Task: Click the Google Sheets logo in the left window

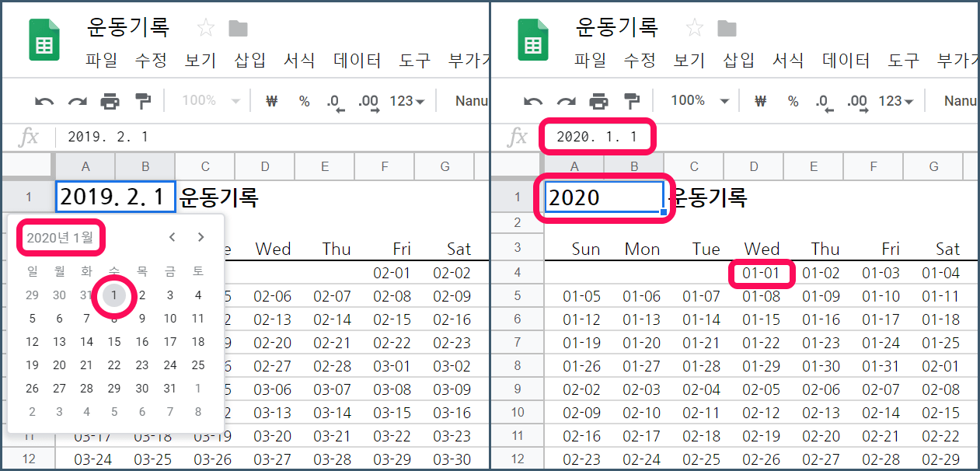Action: tap(44, 40)
